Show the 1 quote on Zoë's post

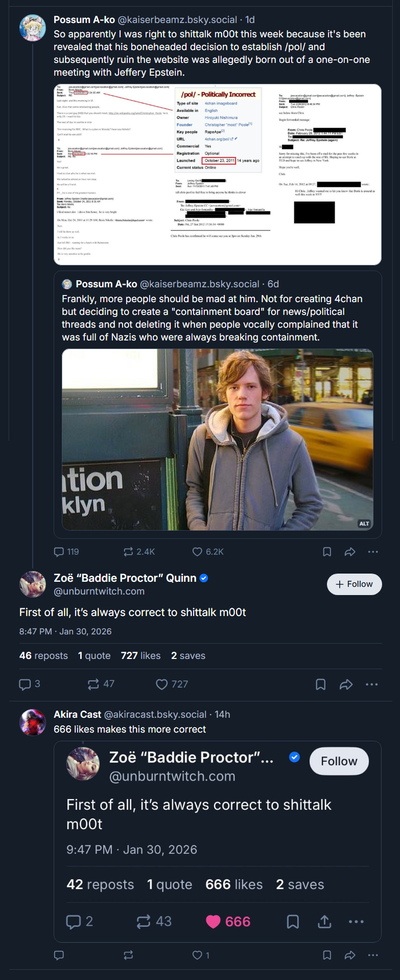coord(95,655)
